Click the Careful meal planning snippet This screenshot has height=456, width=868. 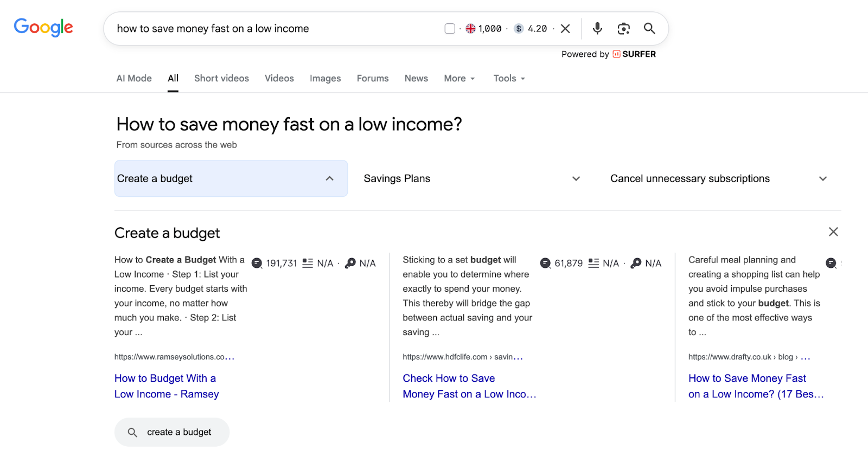(x=754, y=296)
